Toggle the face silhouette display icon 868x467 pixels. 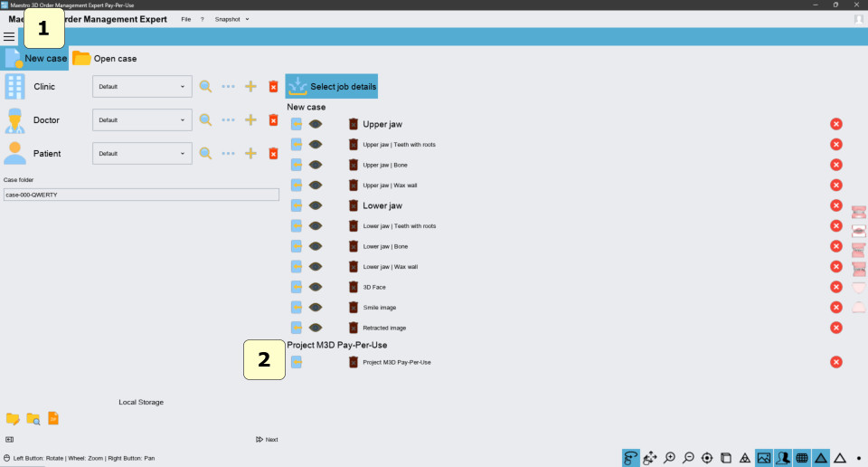(783, 458)
